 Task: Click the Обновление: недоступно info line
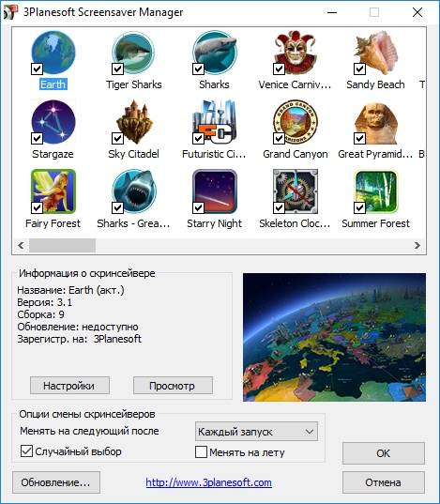coord(78,327)
